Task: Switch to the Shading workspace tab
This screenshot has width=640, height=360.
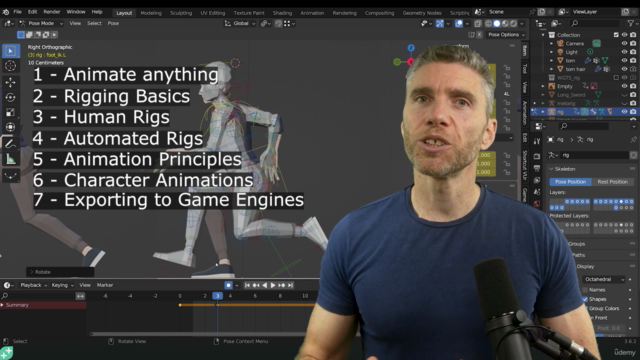Action: coord(282,13)
